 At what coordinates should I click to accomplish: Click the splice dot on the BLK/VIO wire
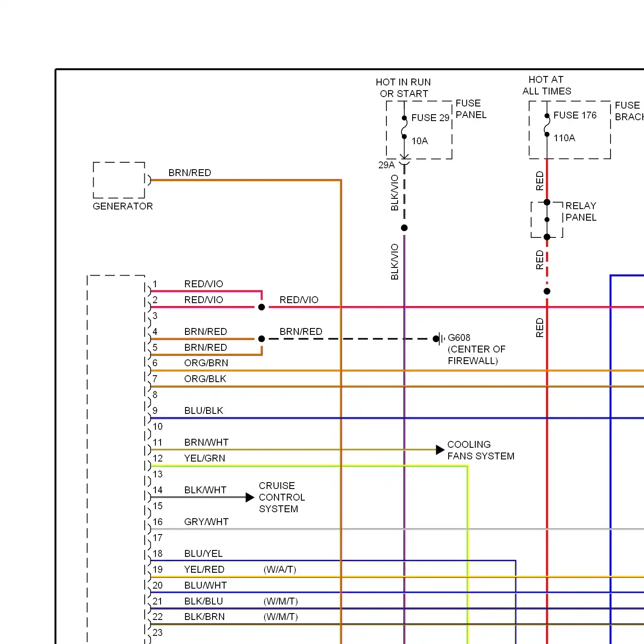point(404,228)
